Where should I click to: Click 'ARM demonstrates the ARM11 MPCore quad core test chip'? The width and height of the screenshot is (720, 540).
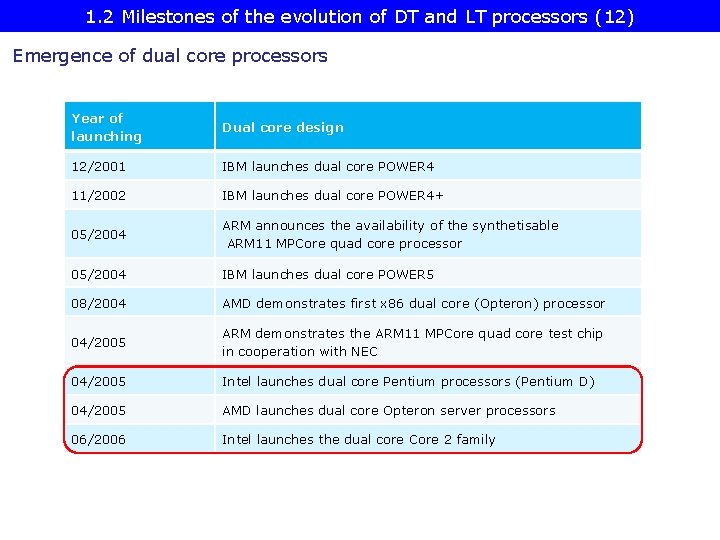[x=412, y=333]
